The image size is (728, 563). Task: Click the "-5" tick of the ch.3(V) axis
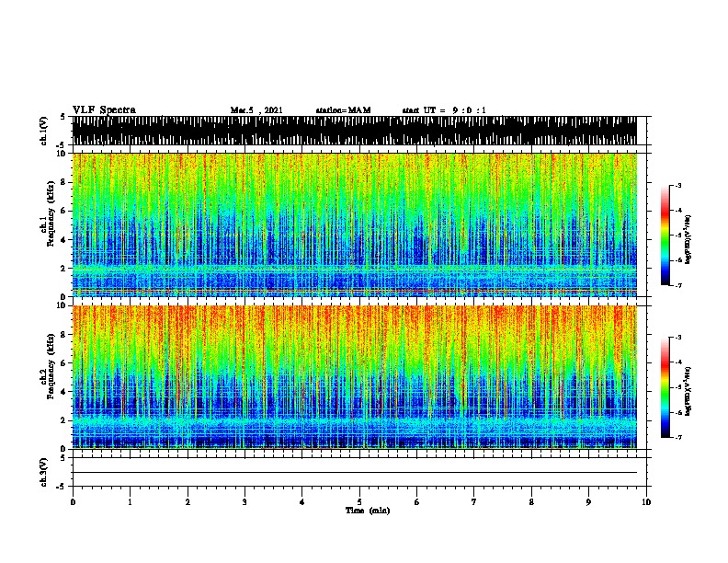[x=62, y=487]
